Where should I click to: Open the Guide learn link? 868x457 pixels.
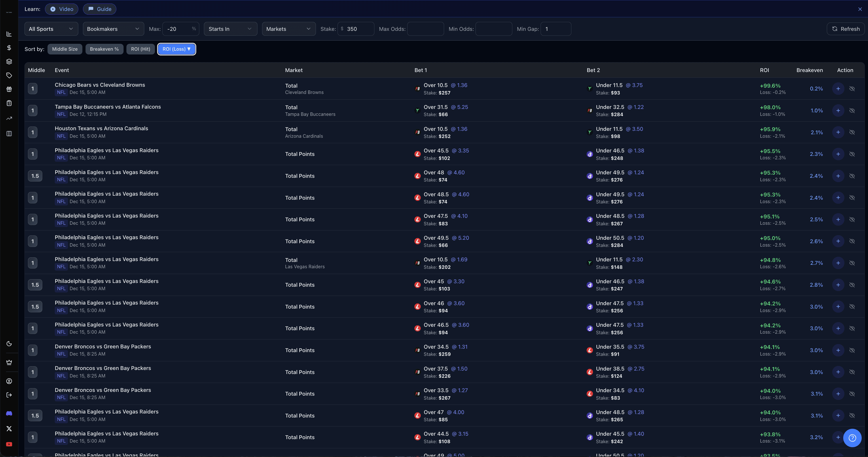[100, 9]
